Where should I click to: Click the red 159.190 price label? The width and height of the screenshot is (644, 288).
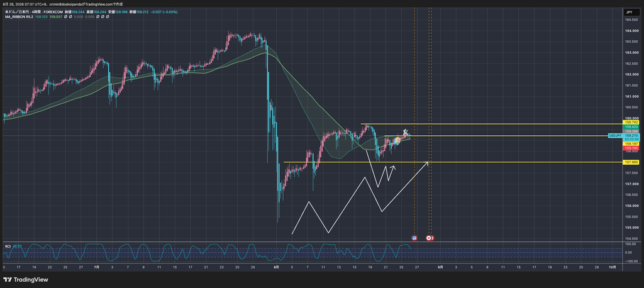point(630,148)
